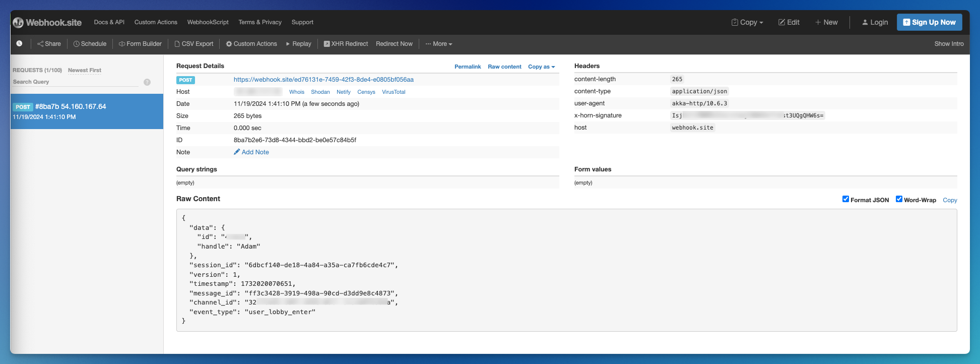Image resolution: width=980 pixels, height=364 pixels.
Task: Click the VirusTotal lookup link
Action: coord(394,92)
